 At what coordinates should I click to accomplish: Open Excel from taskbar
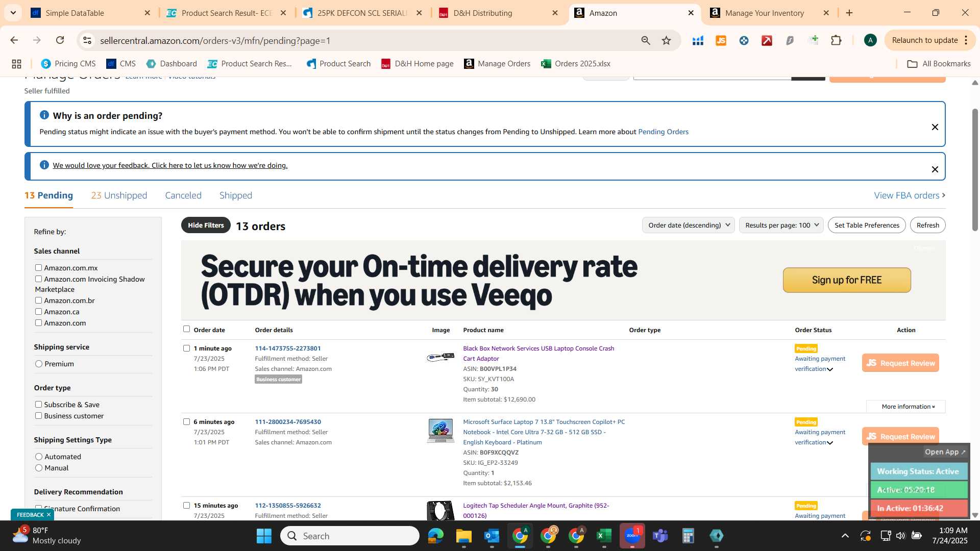[x=604, y=536]
